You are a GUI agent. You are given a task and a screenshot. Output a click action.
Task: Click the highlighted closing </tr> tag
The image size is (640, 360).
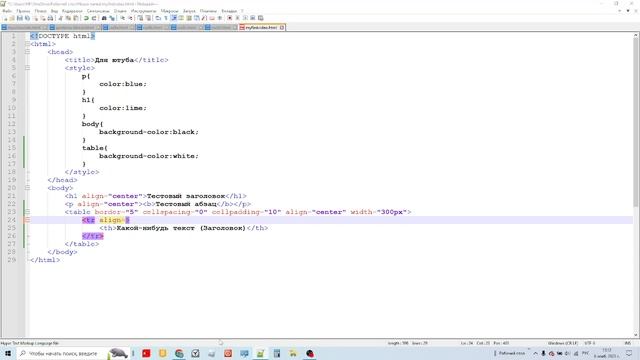(x=93, y=236)
